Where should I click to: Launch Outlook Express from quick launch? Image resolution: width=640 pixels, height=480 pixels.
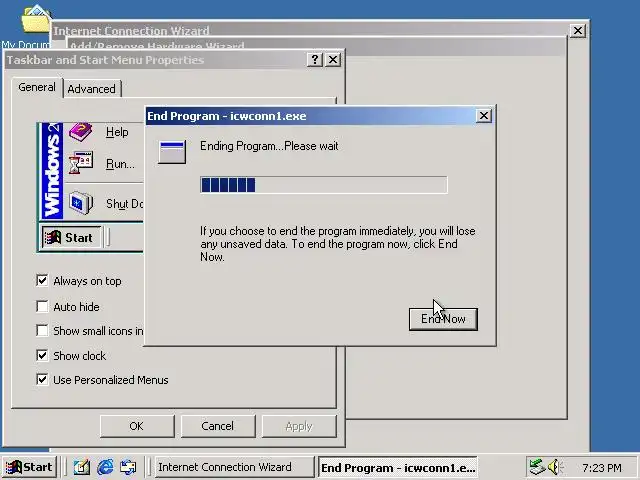tap(128, 467)
